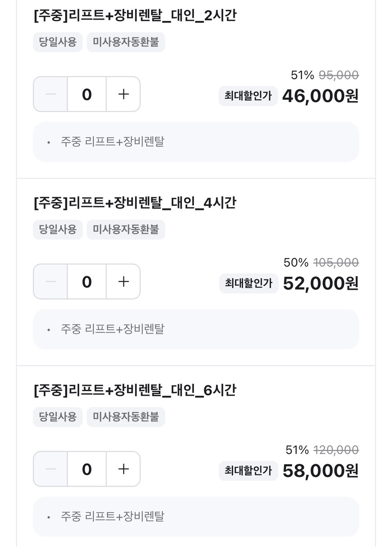The width and height of the screenshot is (392, 547).
Task: Click quantity field of 2시간 ticket
Action: pos(87,94)
